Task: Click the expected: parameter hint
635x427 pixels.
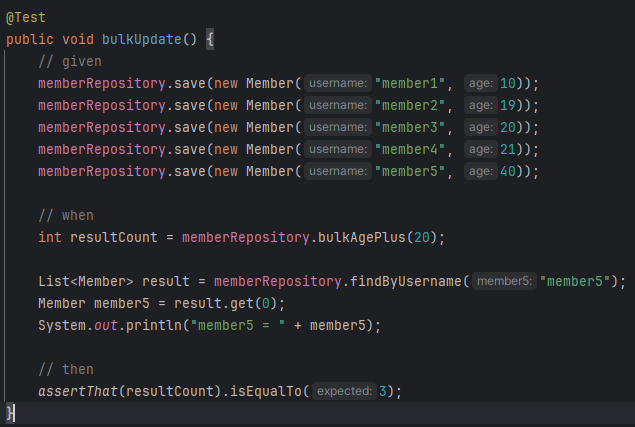Action: tap(344, 391)
